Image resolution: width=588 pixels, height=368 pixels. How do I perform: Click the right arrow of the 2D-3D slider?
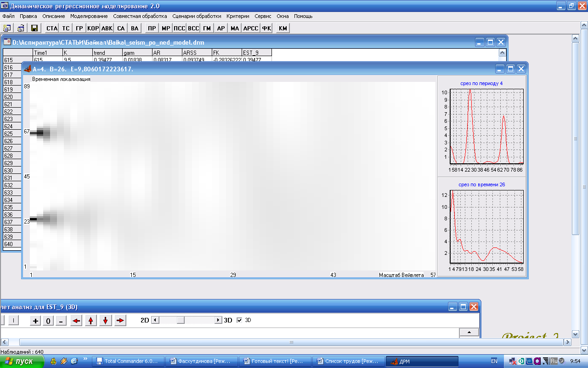click(x=218, y=320)
